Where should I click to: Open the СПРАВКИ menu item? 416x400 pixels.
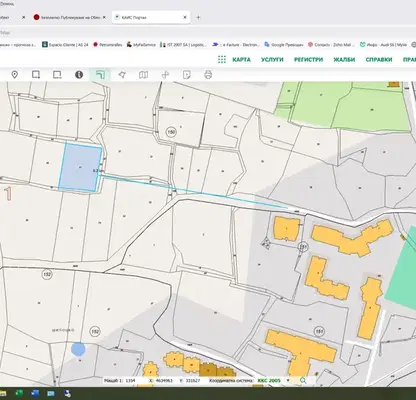point(379,60)
